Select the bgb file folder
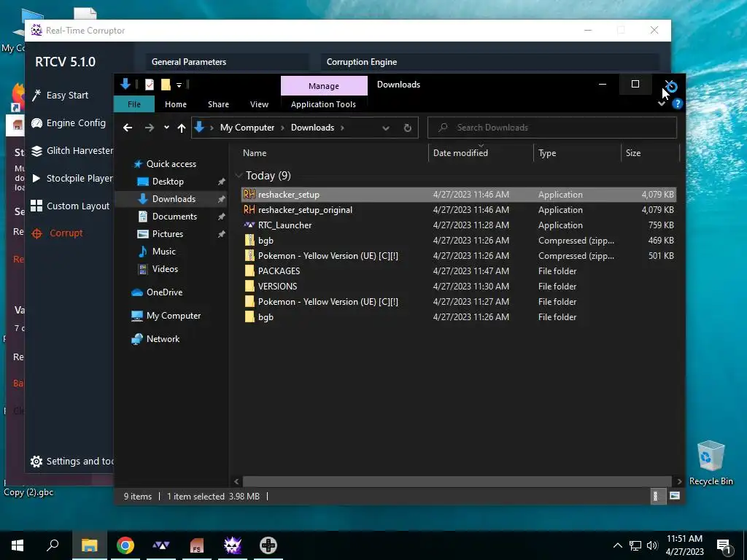 pos(458,316)
